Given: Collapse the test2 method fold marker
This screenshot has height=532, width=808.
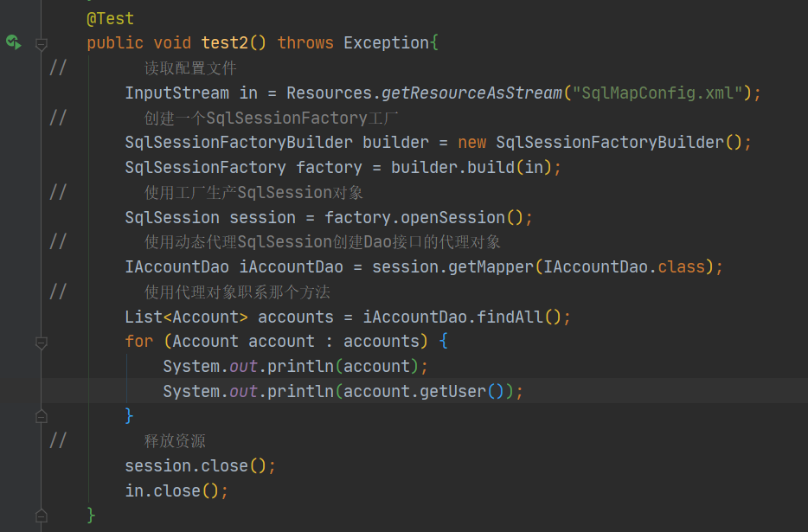Looking at the screenshot, I should [42, 44].
